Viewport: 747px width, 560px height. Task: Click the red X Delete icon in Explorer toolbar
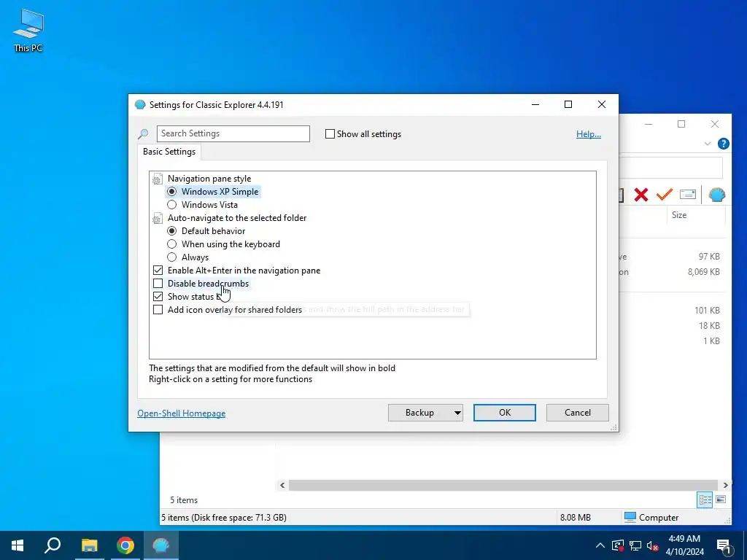coord(640,194)
